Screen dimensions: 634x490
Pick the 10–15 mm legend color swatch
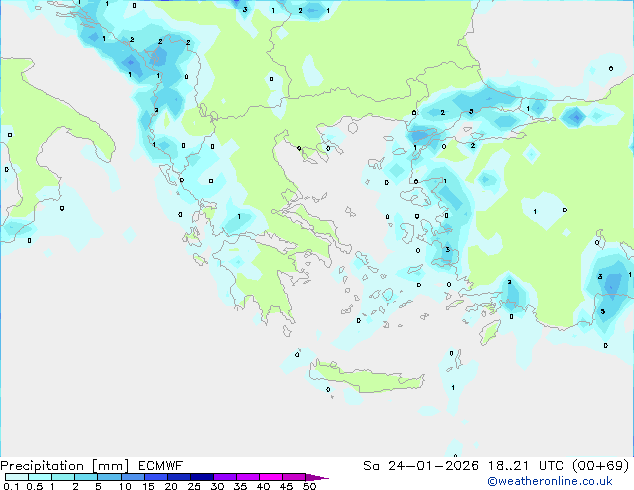click(132, 477)
